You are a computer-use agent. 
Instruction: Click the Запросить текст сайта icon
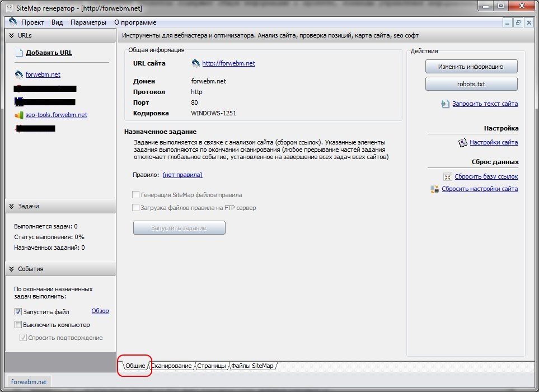(x=445, y=104)
